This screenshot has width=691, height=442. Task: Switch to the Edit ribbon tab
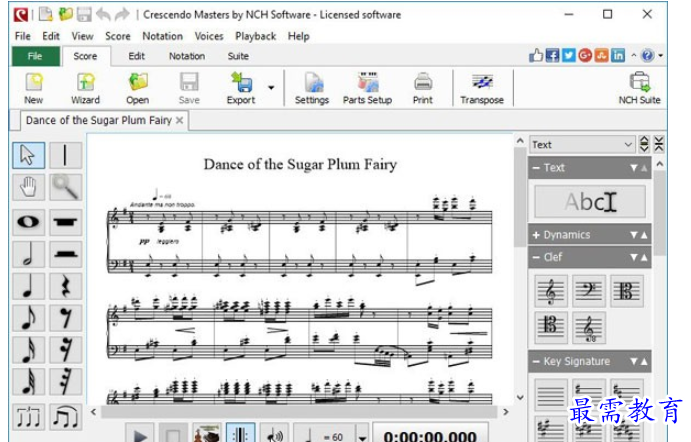coord(137,56)
